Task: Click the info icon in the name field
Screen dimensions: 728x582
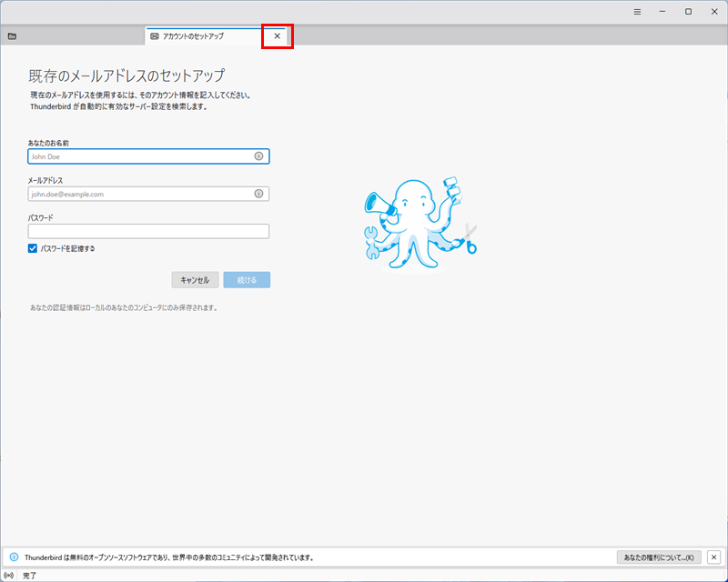Action: click(x=258, y=156)
